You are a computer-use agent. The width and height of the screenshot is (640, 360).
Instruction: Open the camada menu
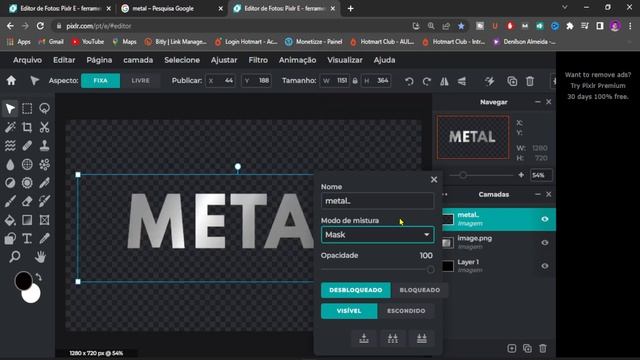(x=138, y=60)
